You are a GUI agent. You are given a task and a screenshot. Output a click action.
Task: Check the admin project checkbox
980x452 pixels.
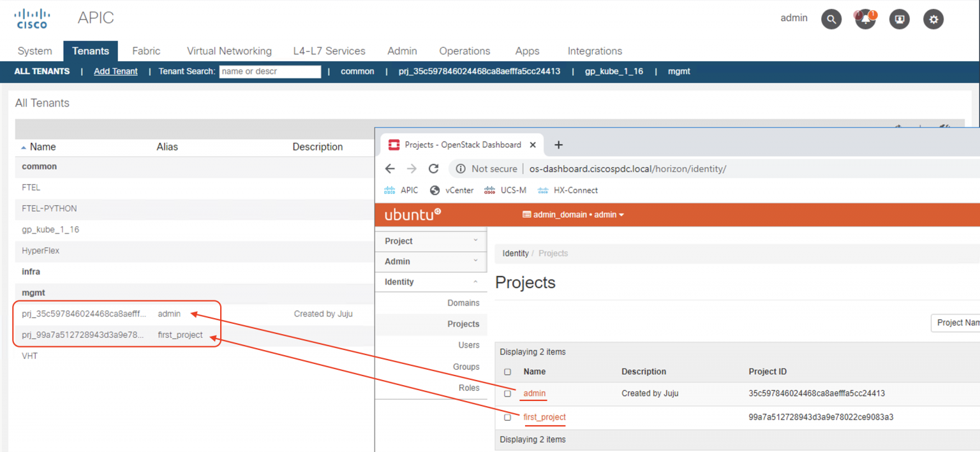click(507, 393)
